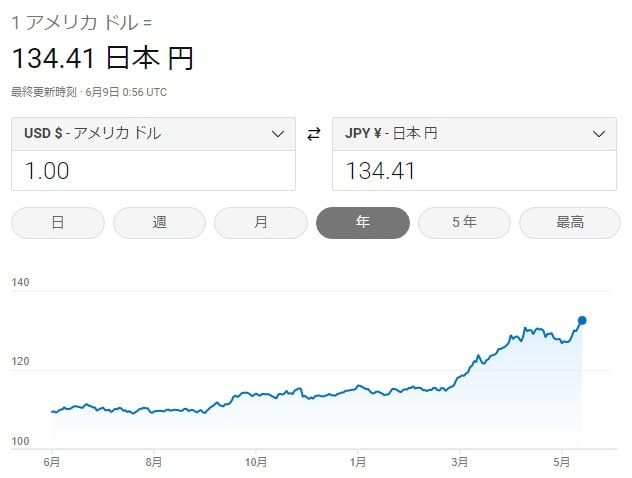Select the 週 (week) range tab
This screenshot has width=632, height=478.
(x=159, y=223)
